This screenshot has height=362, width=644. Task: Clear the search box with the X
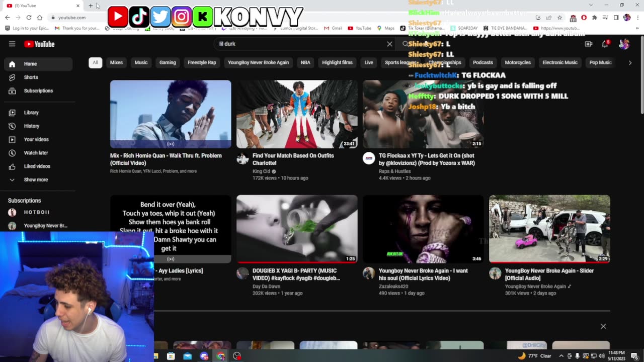[389, 44]
